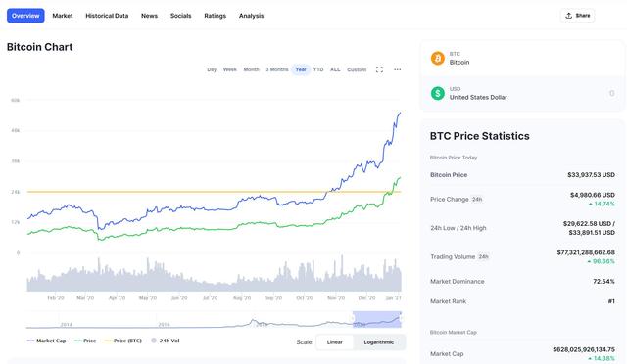Expand the BTC Bitcoin currency selector
Image resolution: width=627 pixels, height=364 pixels.
(522, 59)
